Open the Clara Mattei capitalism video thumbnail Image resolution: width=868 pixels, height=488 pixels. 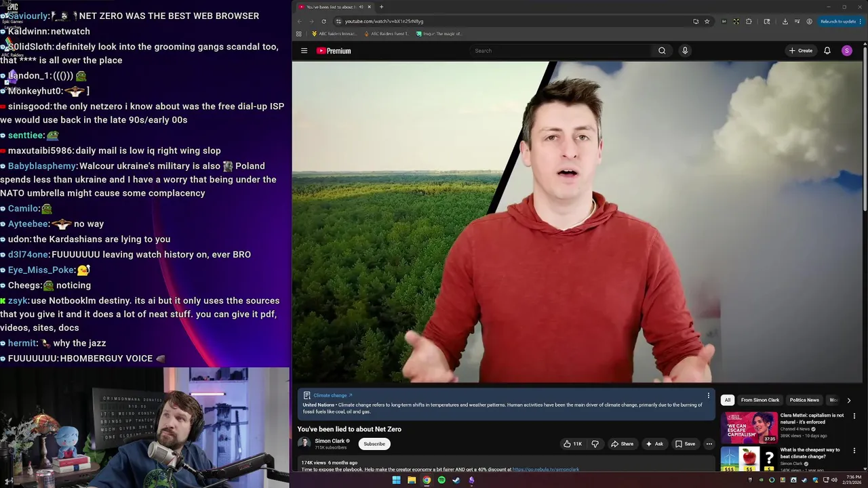(749, 428)
